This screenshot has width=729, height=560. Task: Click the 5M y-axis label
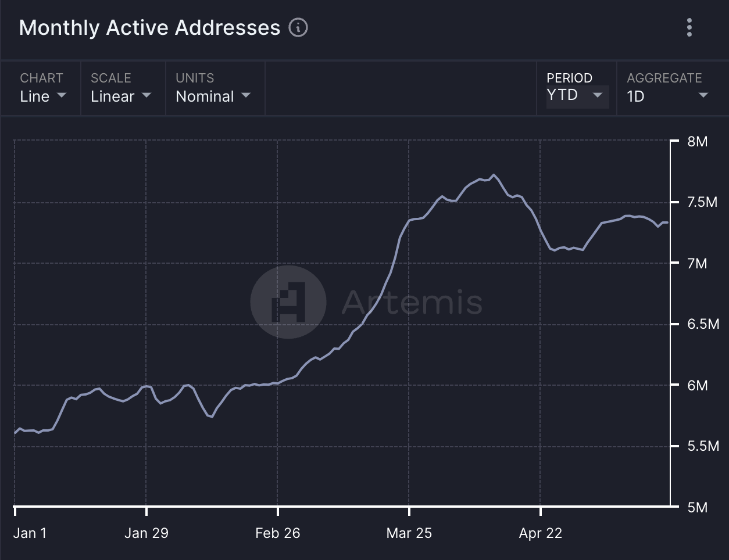697,508
